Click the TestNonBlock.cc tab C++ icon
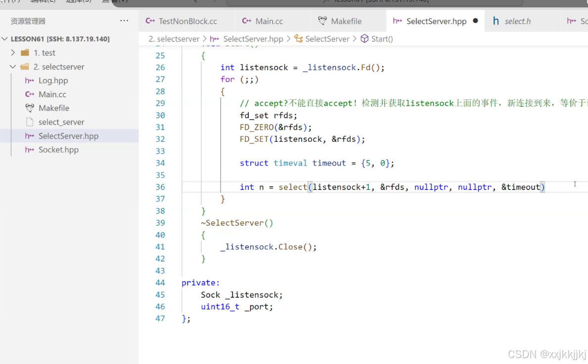Image resolution: width=588 pixels, height=364 pixels. (150, 21)
